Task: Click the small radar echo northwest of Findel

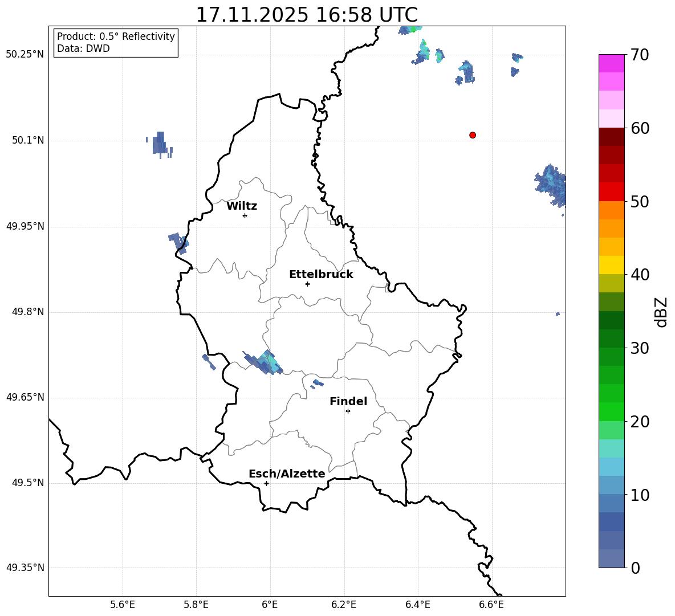Action: (x=318, y=383)
